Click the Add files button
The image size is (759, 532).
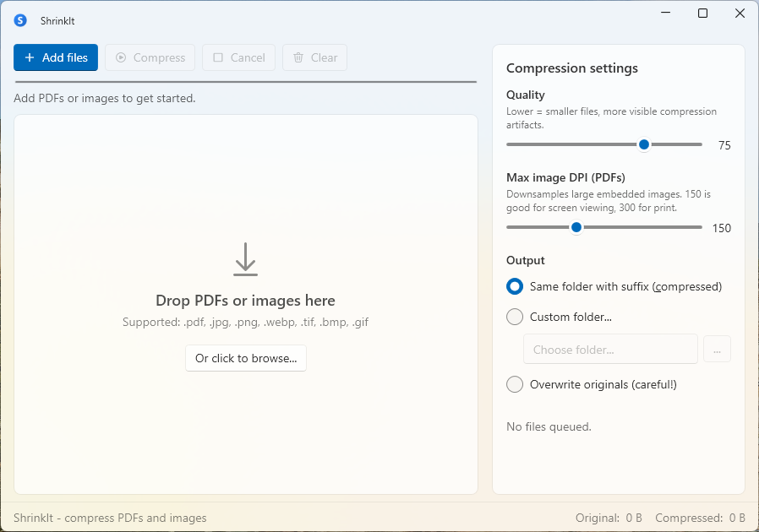click(x=56, y=57)
